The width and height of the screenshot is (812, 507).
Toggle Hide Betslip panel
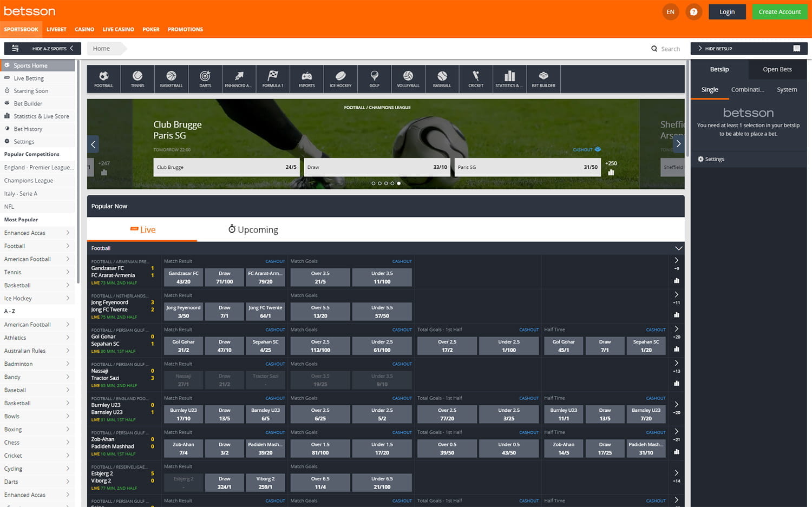(x=749, y=49)
